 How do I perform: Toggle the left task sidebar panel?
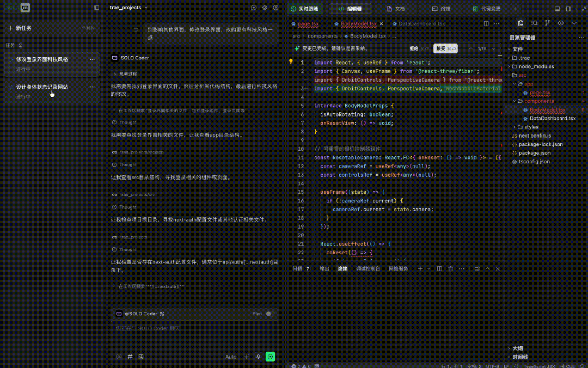[97, 8]
